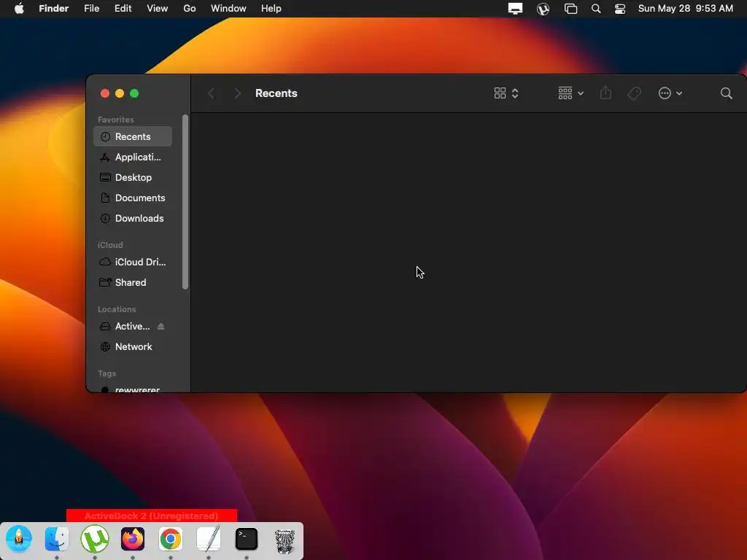Click the Edit Tags toolbar icon

(x=634, y=93)
